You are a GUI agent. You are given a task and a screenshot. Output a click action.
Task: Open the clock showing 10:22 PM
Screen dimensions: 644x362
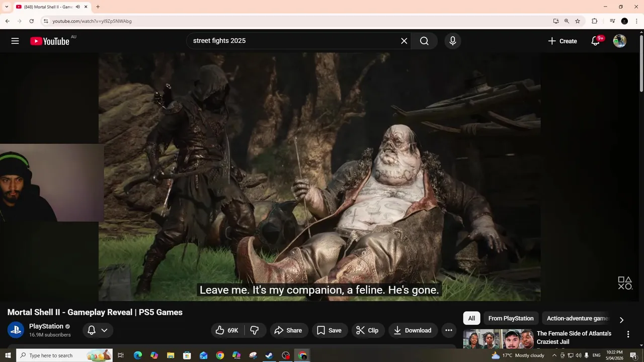coord(614,355)
